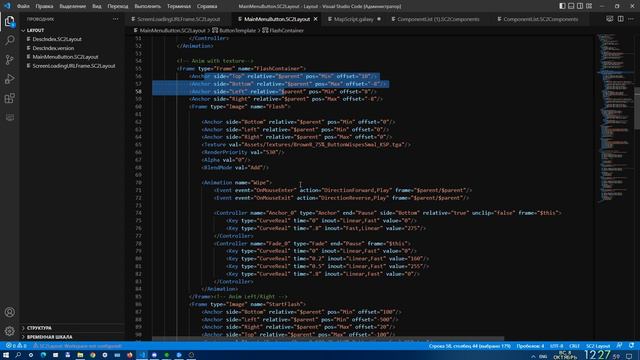
Task: Click the errors and warnings status indicator
Action: tap(16, 346)
